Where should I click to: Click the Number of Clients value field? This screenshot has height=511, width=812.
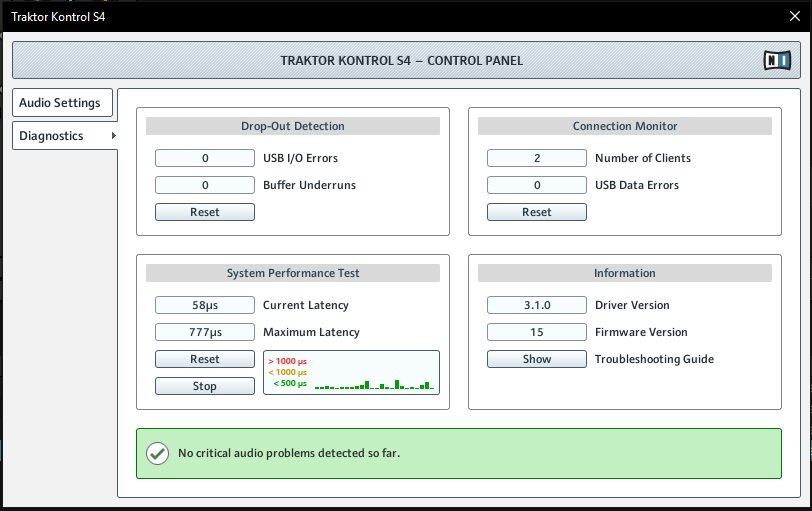pyautogui.click(x=536, y=158)
